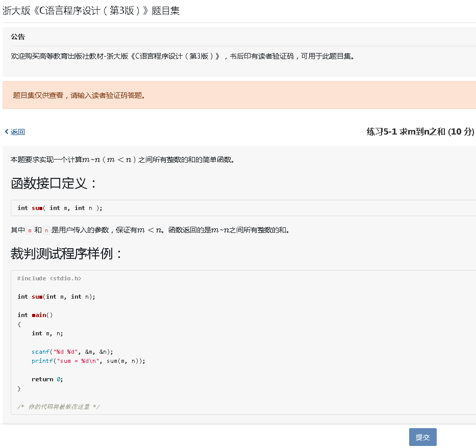This screenshot has width=476, height=448.
Task: Click the 返回 link to go back
Action: click(17, 131)
